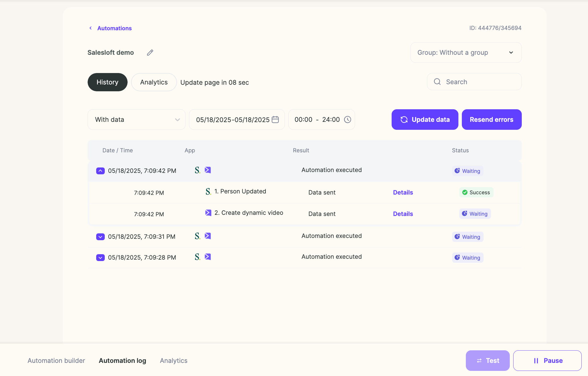Expand the 7:09:31 PM execution row
This screenshot has height=376, width=588.
(x=100, y=237)
